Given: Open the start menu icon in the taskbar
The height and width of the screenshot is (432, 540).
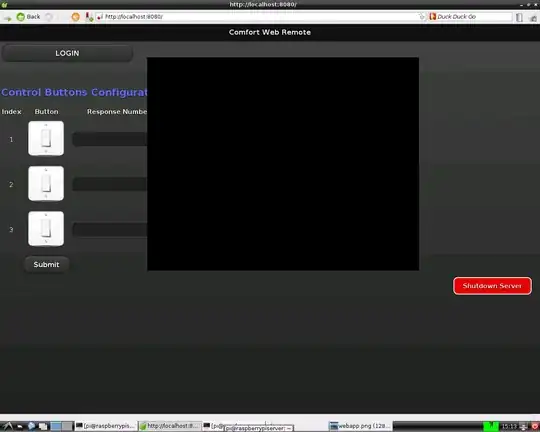Looking at the screenshot, I should point(8,426).
